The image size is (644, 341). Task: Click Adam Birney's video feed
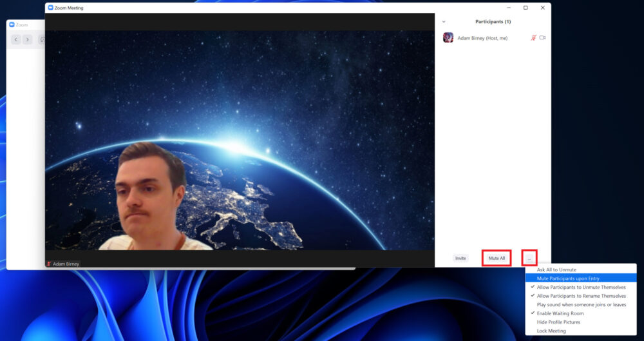tap(240, 140)
